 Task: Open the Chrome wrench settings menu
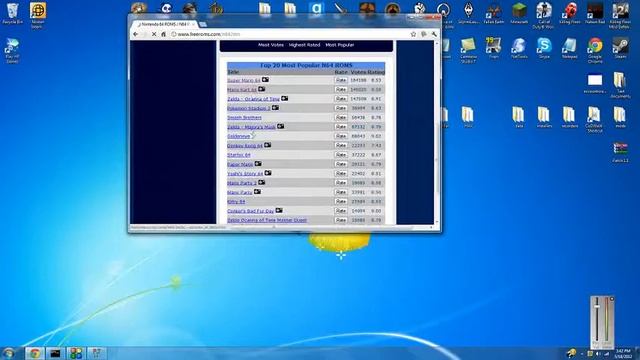434,34
